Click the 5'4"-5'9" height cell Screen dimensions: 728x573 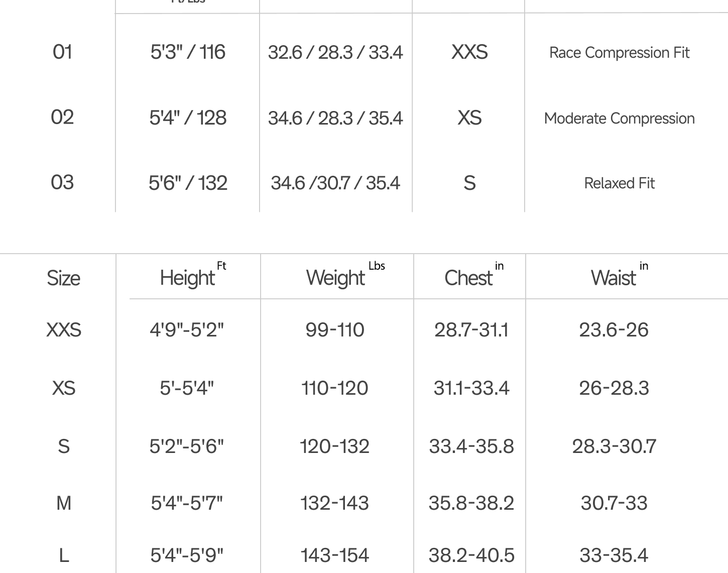click(187, 555)
